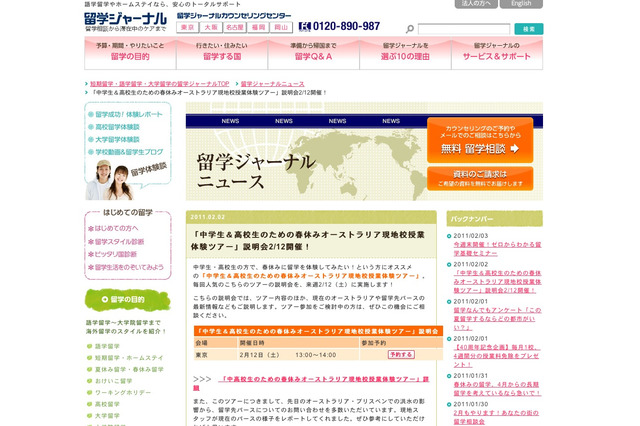The height and width of the screenshot is (426, 640).
Task: Open おけいこ留学 sidebar link
Action: click(x=113, y=381)
